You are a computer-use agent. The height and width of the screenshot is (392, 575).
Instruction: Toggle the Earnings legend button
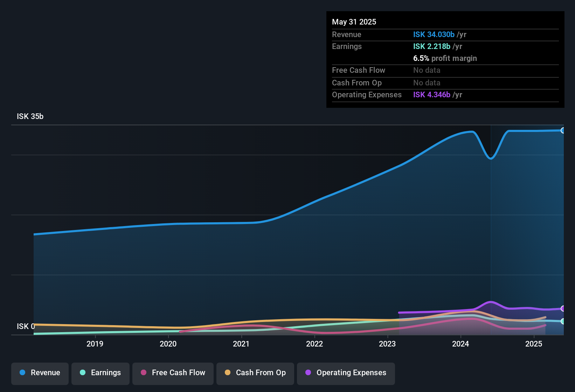pyautogui.click(x=101, y=374)
